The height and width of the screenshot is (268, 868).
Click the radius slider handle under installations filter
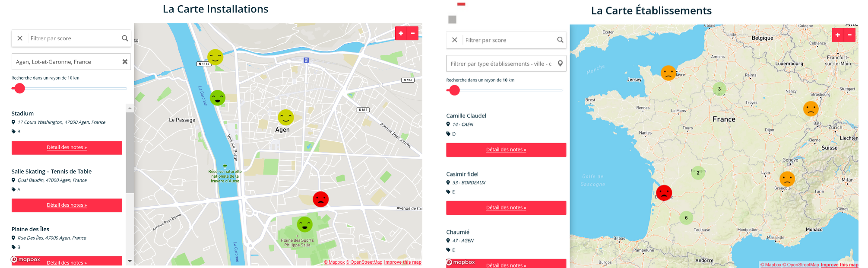[19, 88]
